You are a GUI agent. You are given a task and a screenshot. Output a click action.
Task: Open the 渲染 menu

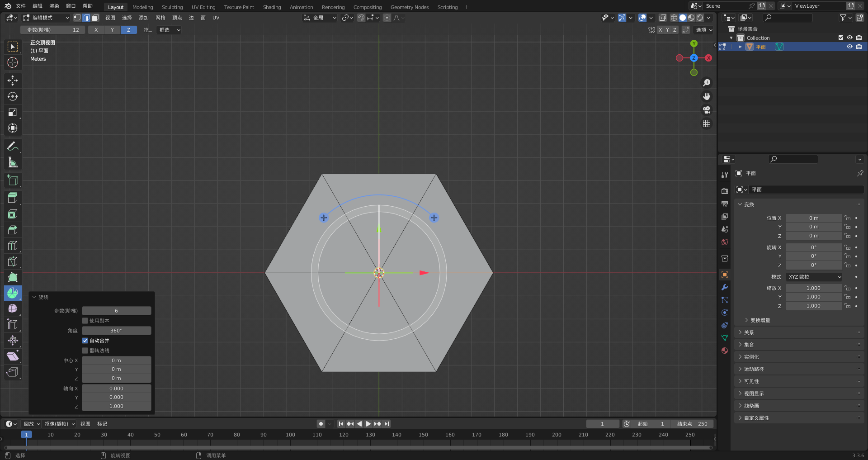coord(54,6)
